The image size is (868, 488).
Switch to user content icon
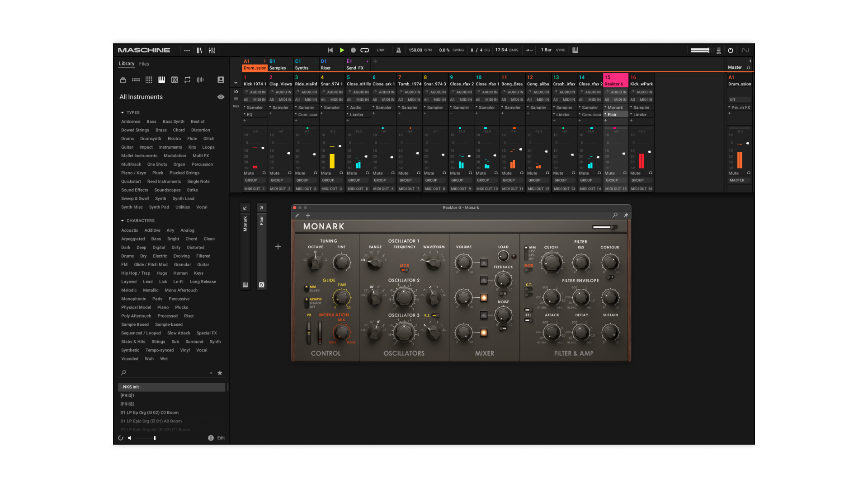pyautogui.click(x=221, y=80)
